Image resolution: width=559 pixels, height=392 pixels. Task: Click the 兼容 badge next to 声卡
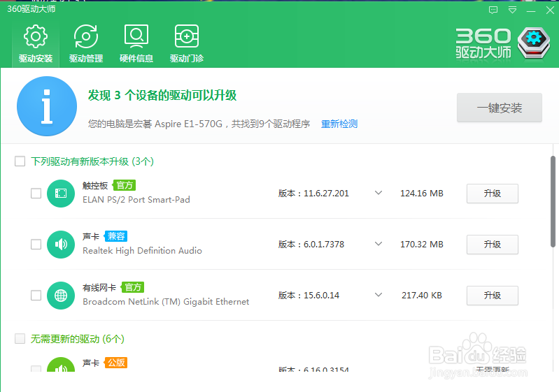[116, 236]
